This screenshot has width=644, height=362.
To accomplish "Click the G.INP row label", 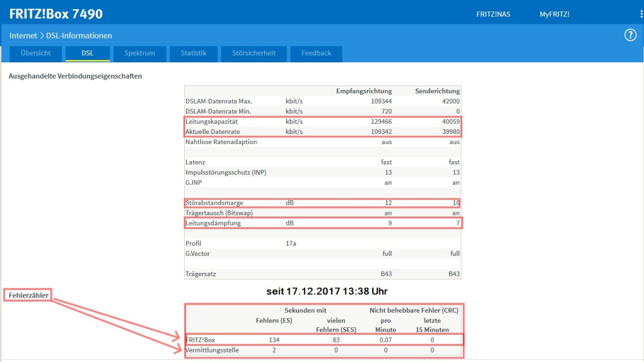I will pos(194,183).
